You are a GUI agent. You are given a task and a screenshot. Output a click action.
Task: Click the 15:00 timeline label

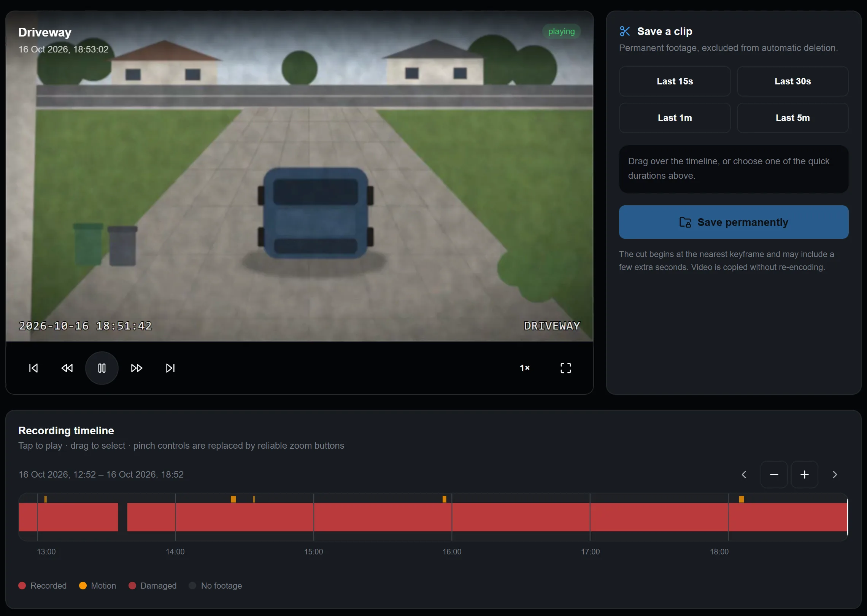click(x=313, y=552)
